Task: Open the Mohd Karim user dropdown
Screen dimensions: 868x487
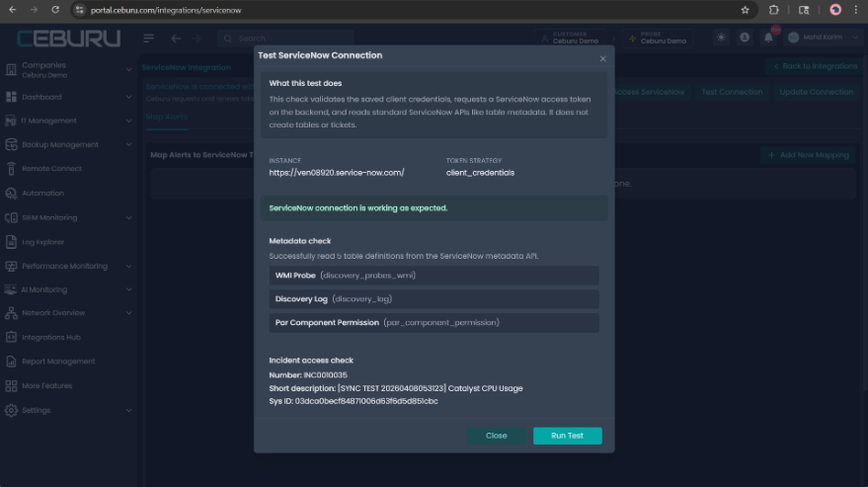Action: click(824, 38)
